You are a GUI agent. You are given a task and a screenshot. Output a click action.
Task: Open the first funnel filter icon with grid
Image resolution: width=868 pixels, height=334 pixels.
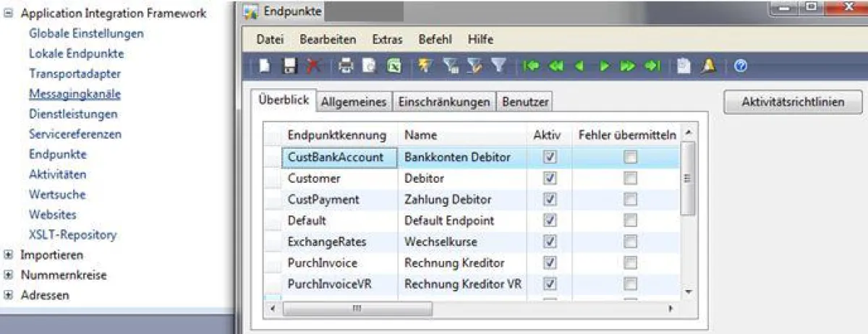[450, 66]
